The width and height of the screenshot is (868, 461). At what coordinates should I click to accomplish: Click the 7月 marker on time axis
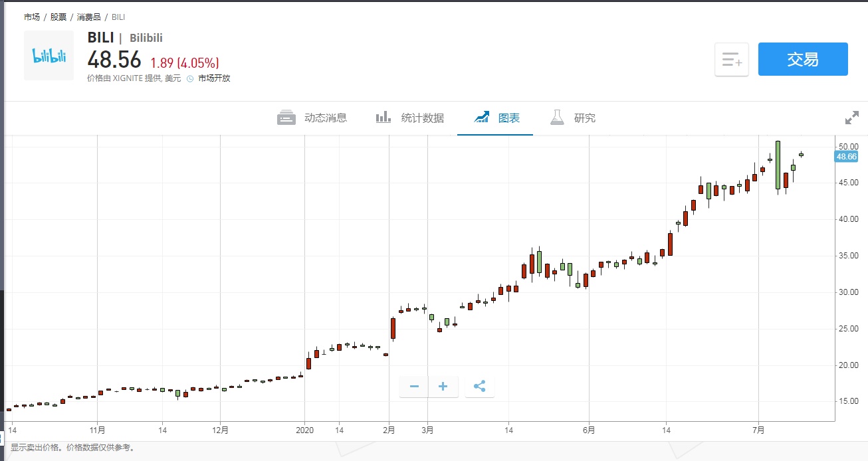(758, 430)
